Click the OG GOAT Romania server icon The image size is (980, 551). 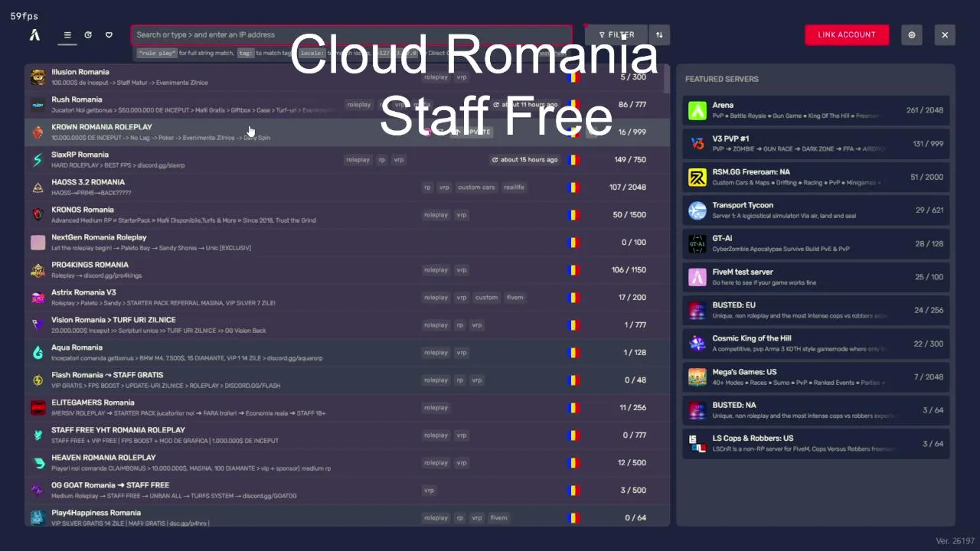[38, 490]
